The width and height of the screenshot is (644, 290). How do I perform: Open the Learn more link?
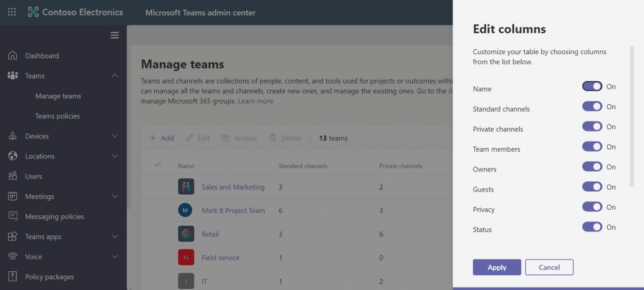tap(255, 101)
